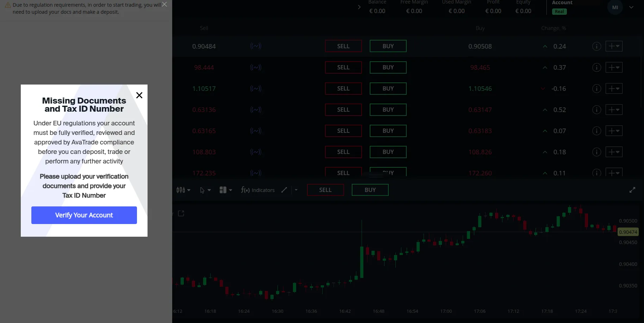Click BUY in the 0.63183 row

388,131
